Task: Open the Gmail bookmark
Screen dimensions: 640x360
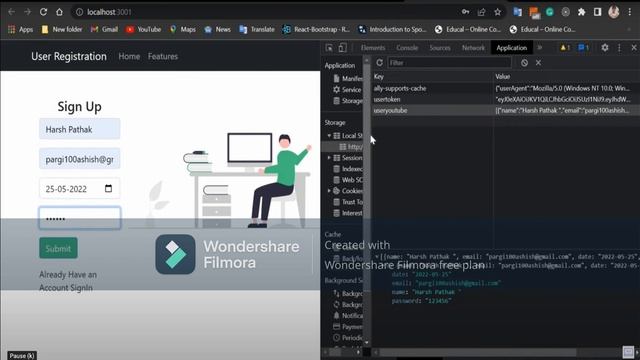Action: tap(104, 29)
